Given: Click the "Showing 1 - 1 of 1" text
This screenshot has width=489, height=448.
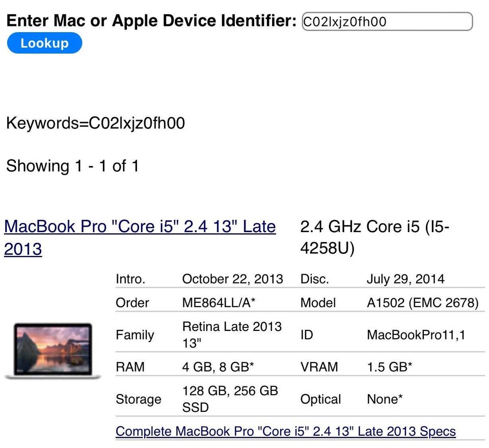Looking at the screenshot, I should [72, 166].
